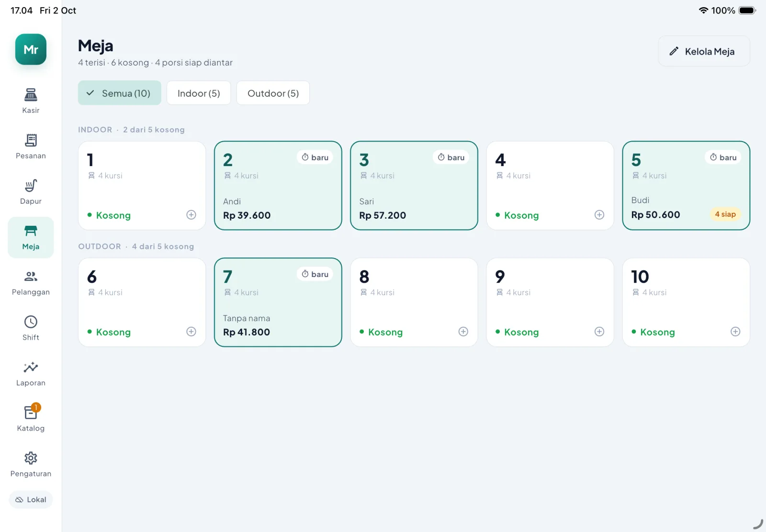This screenshot has width=766, height=532.
Task: Click the Rp 39.600 total
Action: click(247, 215)
